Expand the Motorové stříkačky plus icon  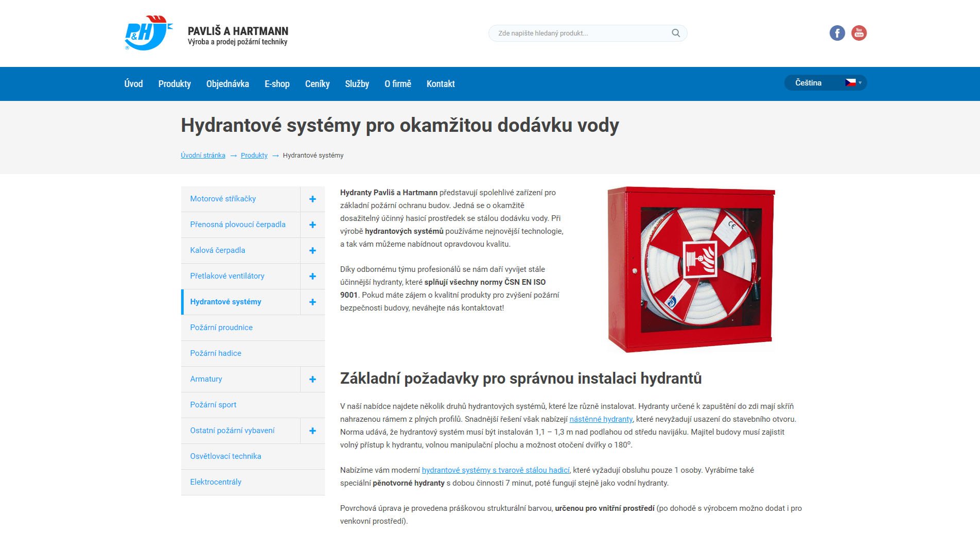coord(312,199)
